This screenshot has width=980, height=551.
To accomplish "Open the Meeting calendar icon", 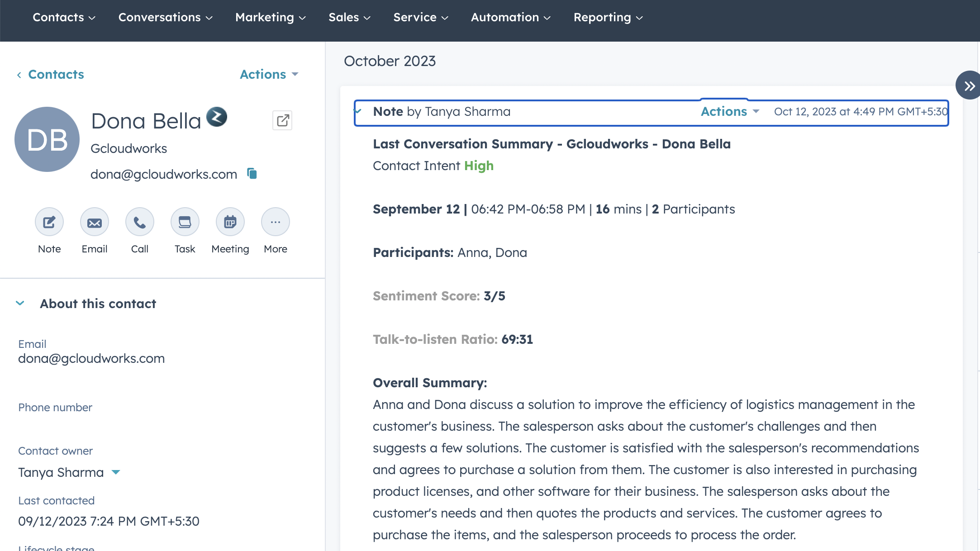I will [230, 222].
